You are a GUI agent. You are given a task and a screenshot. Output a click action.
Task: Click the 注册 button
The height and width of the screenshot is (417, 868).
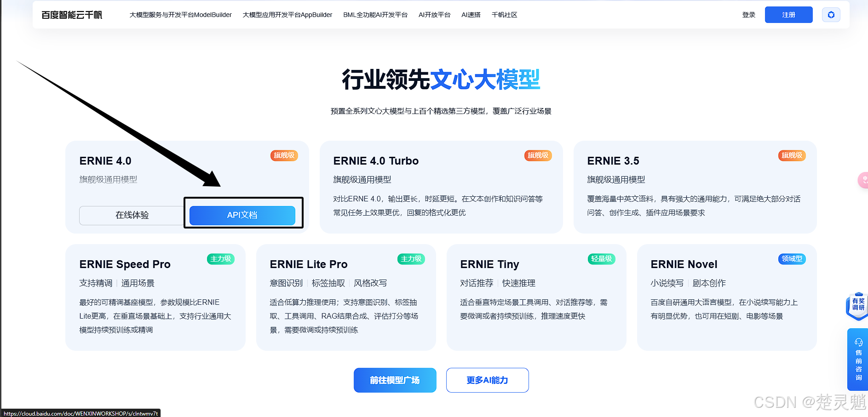[788, 15]
